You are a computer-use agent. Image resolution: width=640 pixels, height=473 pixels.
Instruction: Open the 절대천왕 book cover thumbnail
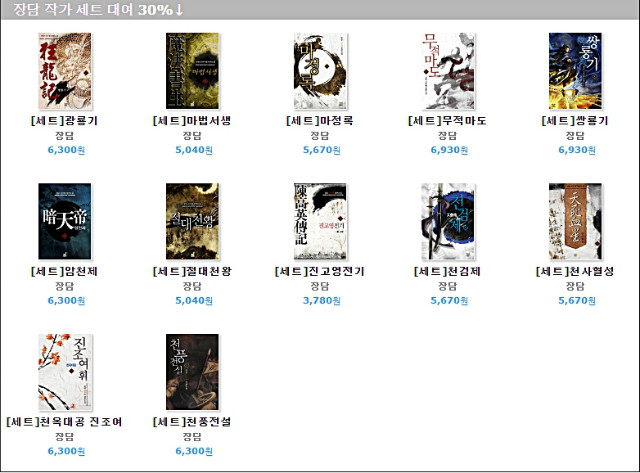click(x=192, y=221)
